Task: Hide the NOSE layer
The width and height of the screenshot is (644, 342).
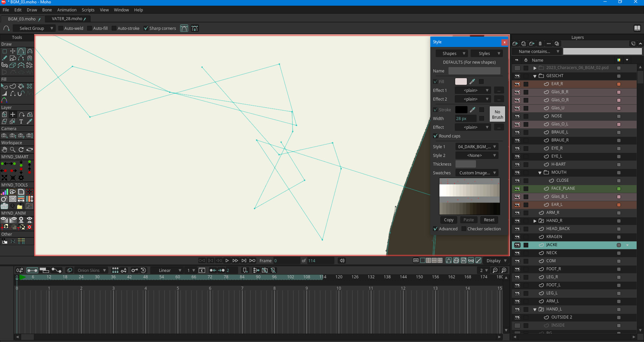Action: point(517,116)
